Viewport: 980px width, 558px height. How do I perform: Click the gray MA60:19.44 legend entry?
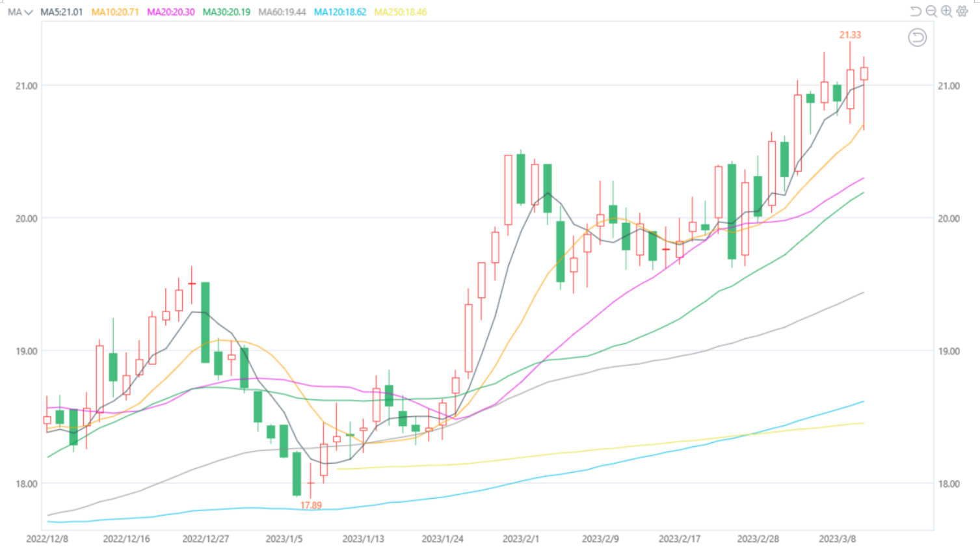[x=282, y=12]
